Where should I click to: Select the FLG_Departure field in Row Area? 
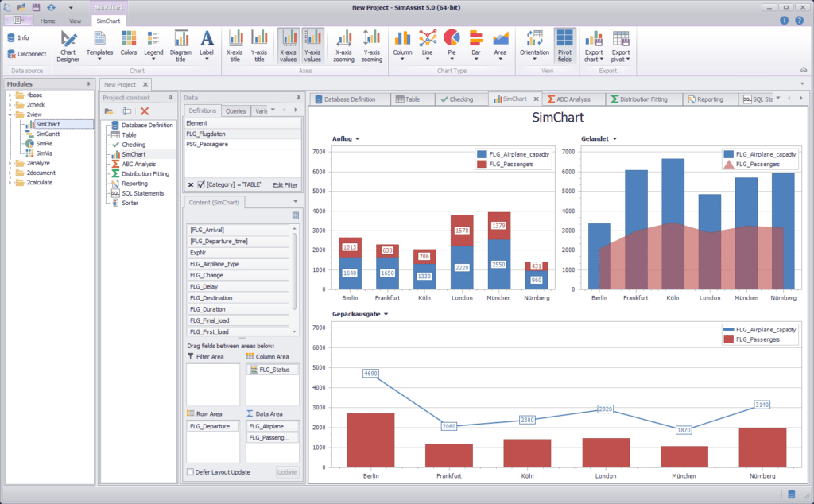coord(213,426)
